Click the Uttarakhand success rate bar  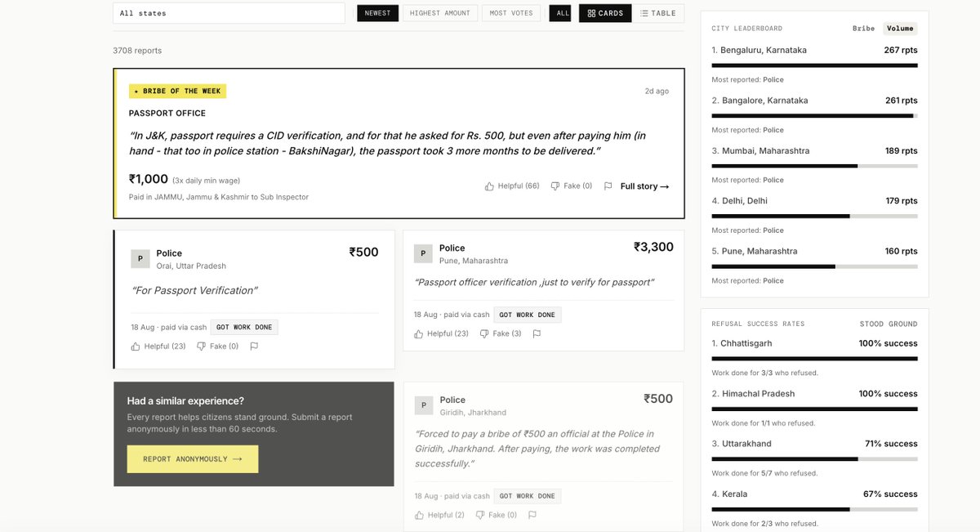pyautogui.click(x=814, y=459)
